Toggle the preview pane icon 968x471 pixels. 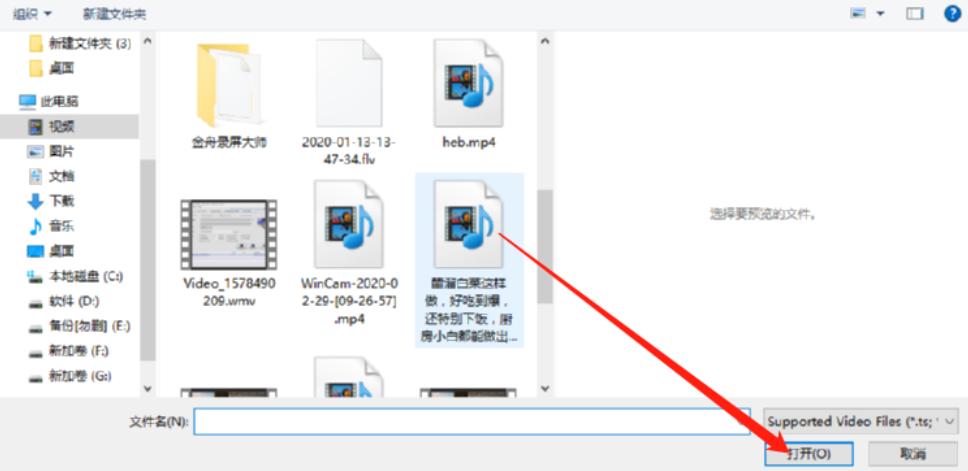click(x=914, y=13)
